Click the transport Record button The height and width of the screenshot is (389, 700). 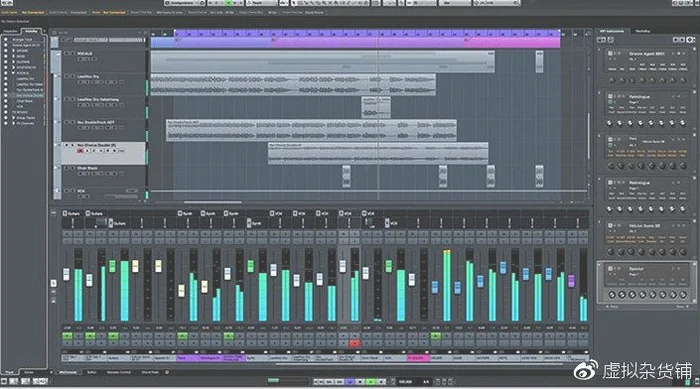pos(381,382)
